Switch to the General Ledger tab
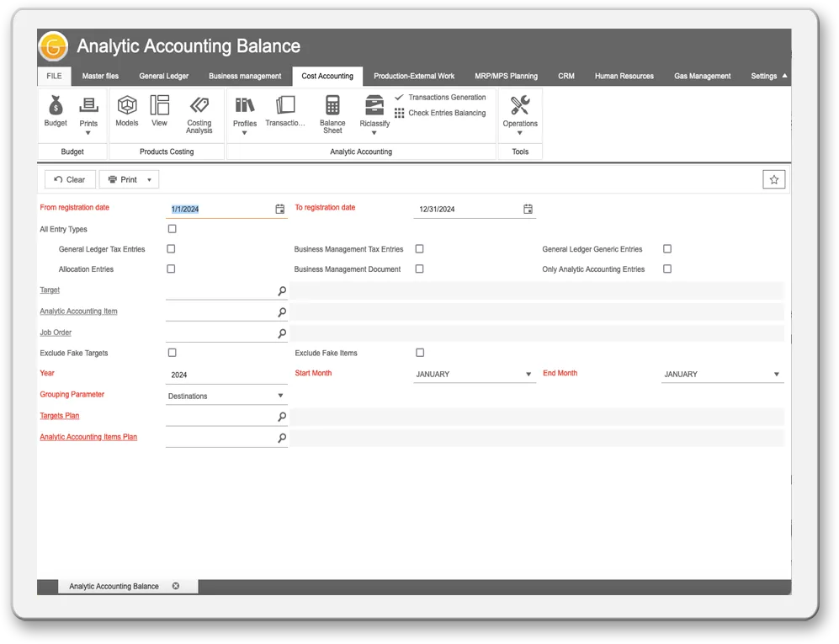Image resolution: width=839 pixels, height=644 pixels. click(164, 77)
